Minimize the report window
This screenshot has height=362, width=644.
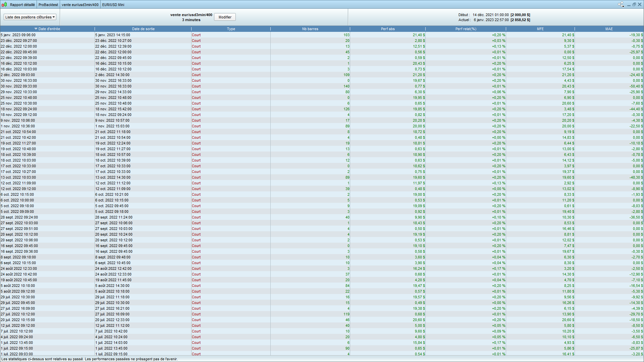tap(629, 5)
